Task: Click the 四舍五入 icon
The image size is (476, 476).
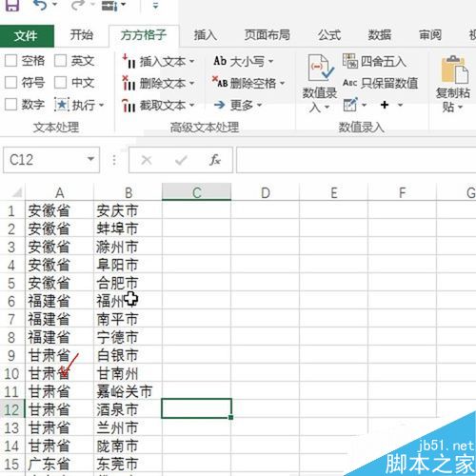Action: (x=350, y=61)
